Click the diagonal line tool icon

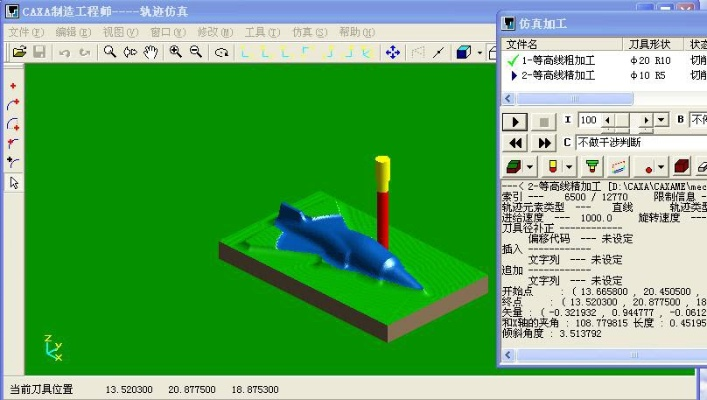point(438,53)
